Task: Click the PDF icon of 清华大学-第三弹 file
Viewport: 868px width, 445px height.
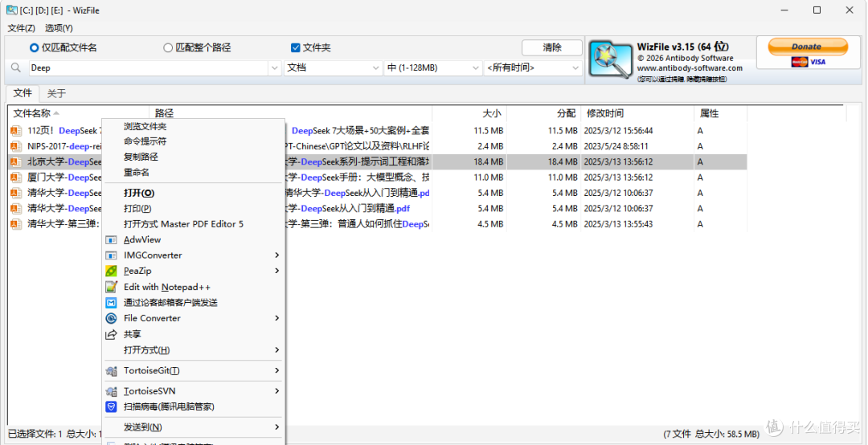Action: [17, 224]
